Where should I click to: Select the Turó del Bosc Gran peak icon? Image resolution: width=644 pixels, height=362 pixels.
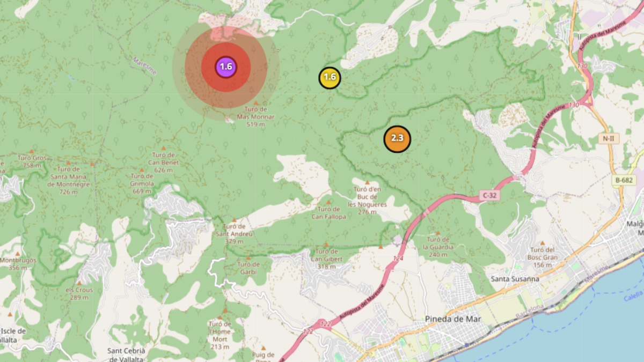coord(541,243)
